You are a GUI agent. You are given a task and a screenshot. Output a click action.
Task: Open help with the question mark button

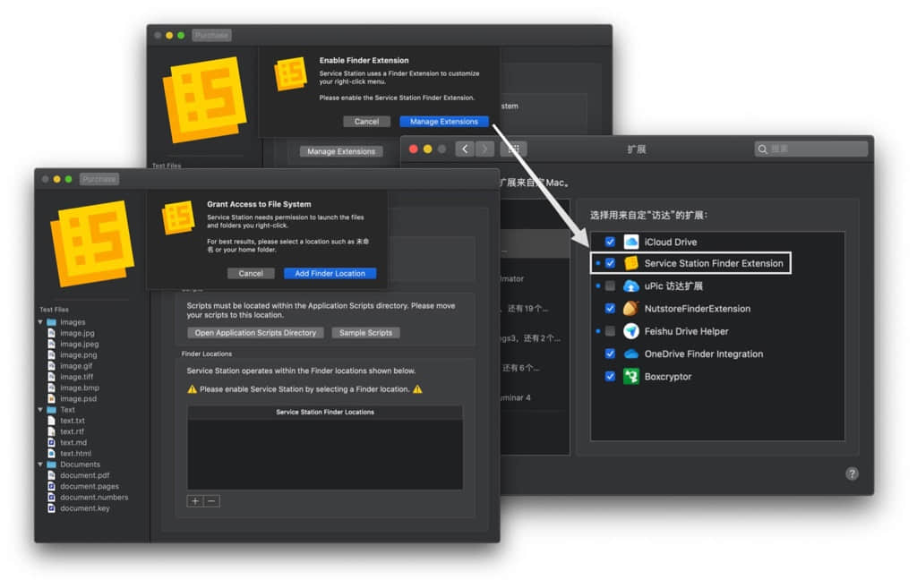pos(853,474)
